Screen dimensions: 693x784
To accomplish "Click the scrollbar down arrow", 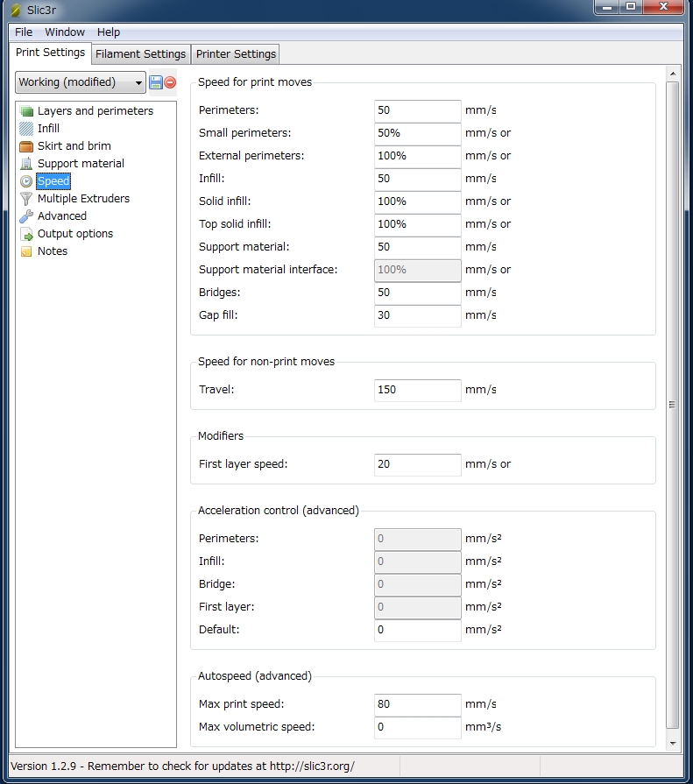I will click(673, 743).
